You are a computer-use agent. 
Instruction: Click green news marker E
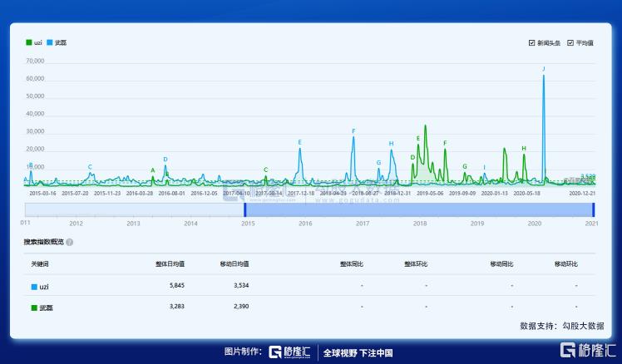tap(418, 139)
